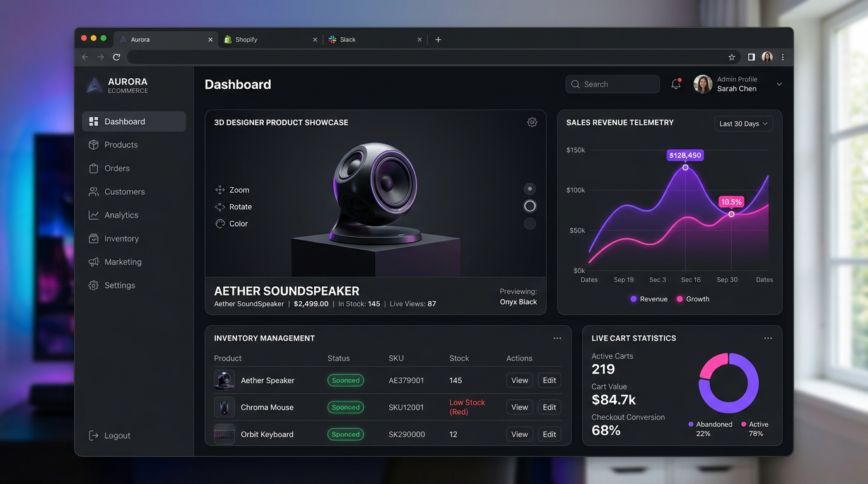Bookmark page with star icon
This screenshot has height=484, width=868.
click(732, 57)
